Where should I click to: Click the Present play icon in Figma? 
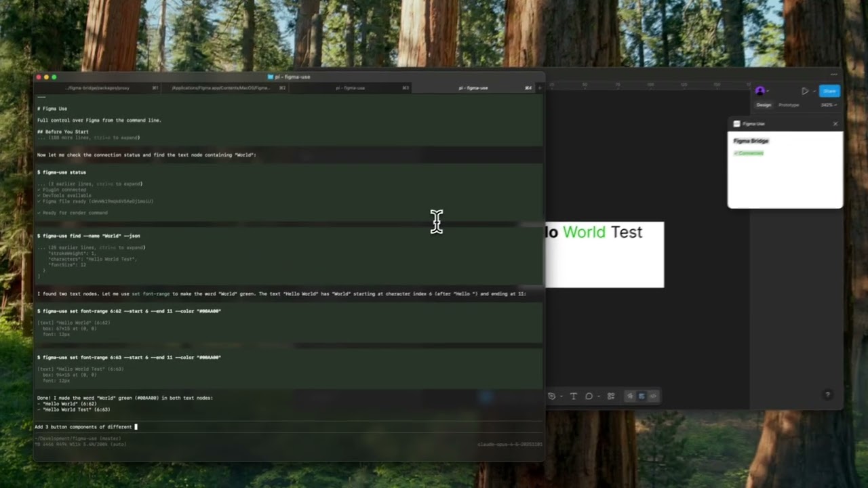point(804,91)
